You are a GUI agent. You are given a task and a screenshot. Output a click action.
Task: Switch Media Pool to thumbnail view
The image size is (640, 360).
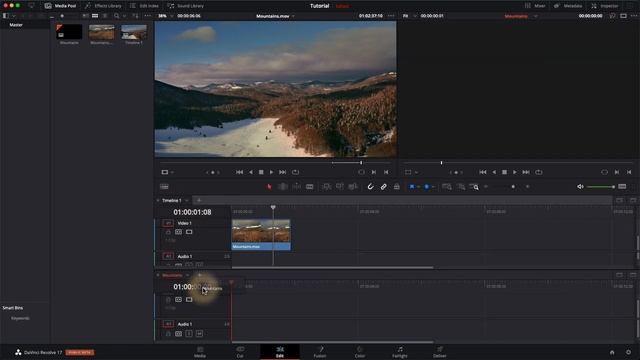pyautogui.click(x=95, y=16)
